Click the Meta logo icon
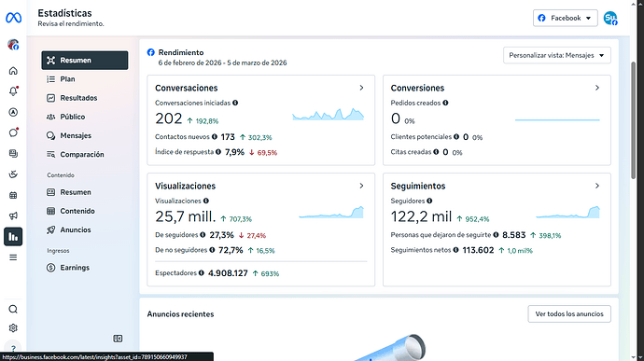Image resolution: width=644 pixels, height=361 pixels. tap(13, 18)
